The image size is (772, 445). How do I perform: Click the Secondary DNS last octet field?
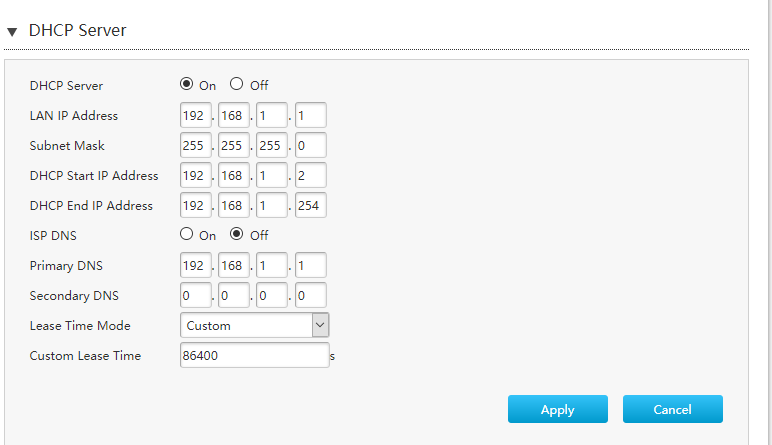pos(310,295)
